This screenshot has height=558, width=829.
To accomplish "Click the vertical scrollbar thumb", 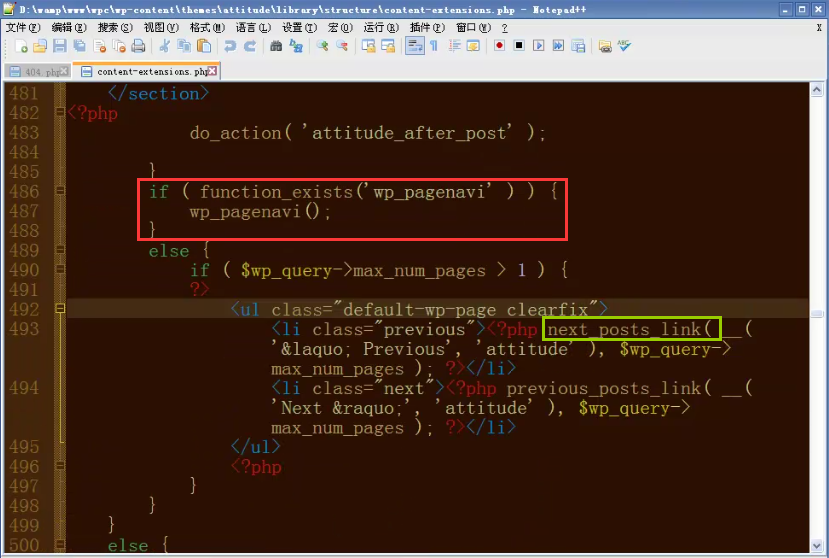I will coord(817,314).
